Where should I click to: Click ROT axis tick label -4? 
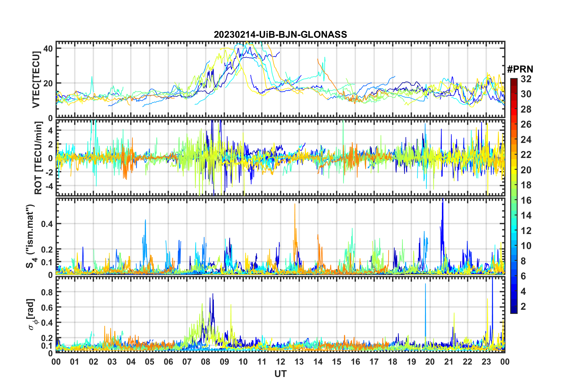pos(49,186)
